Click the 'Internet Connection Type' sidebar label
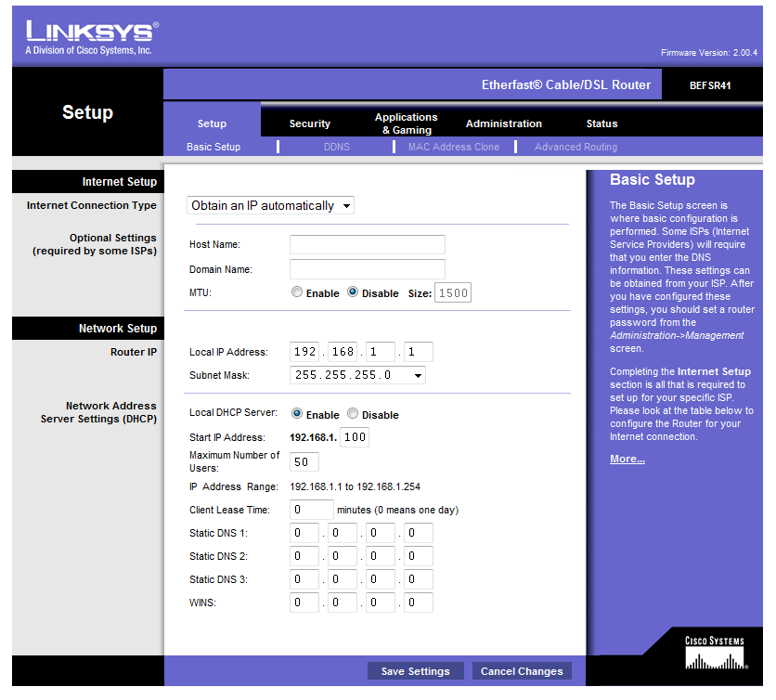Screen dimensions: 776x700 click(x=92, y=205)
